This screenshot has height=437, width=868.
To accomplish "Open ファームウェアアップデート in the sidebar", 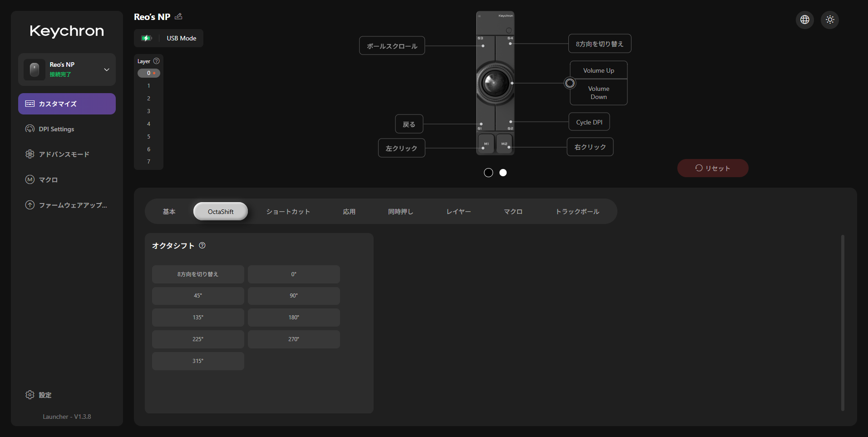I will (x=67, y=205).
